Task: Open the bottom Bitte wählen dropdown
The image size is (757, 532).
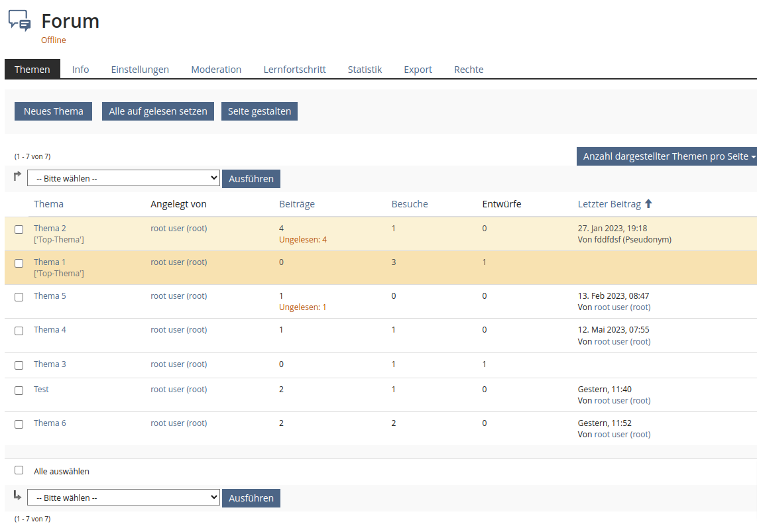Action: pyautogui.click(x=123, y=498)
